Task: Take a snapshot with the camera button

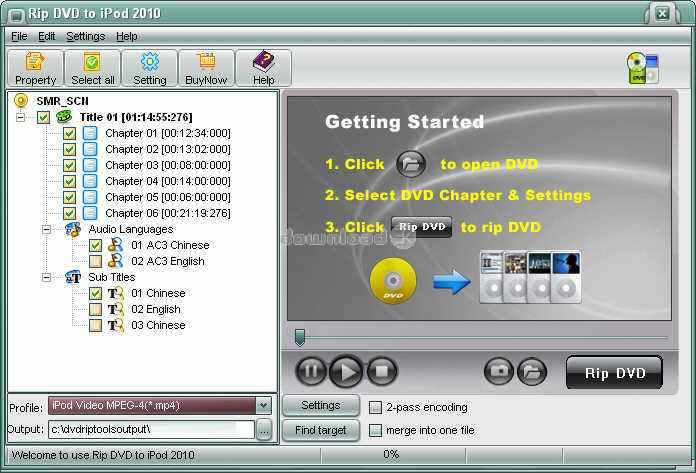Action: pyautogui.click(x=498, y=371)
